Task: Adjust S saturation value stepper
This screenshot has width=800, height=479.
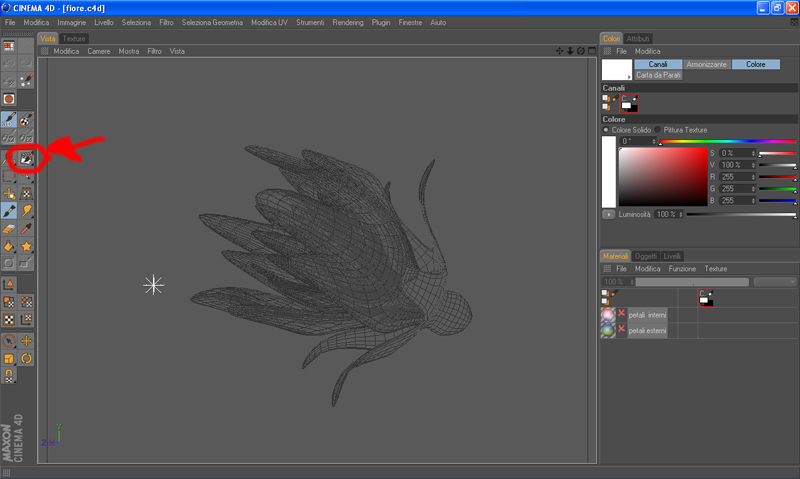Action: click(753, 153)
